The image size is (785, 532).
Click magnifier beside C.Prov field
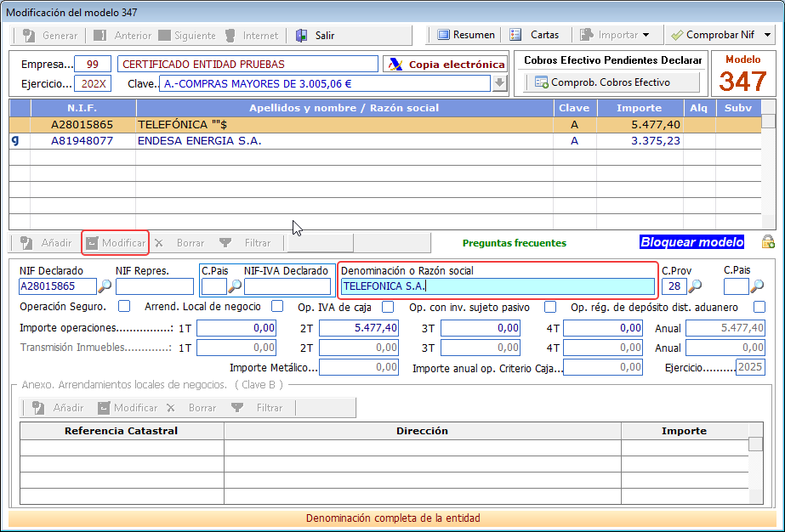pyautogui.click(x=695, y=286)
